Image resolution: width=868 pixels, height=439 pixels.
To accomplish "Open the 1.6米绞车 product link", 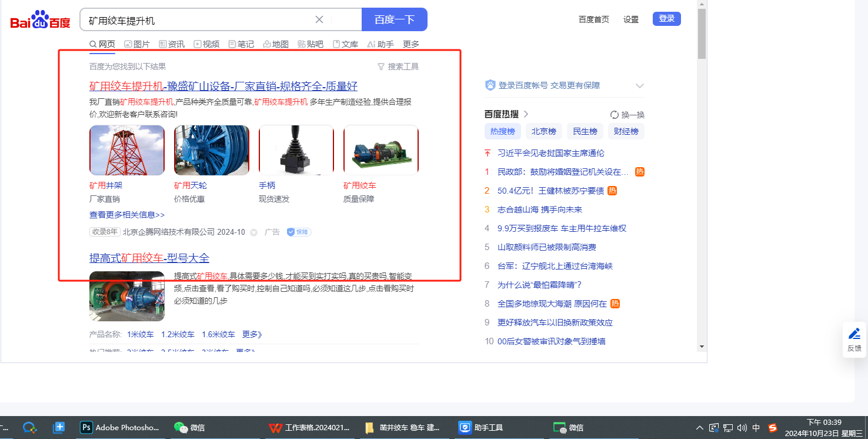I will 218,334.
